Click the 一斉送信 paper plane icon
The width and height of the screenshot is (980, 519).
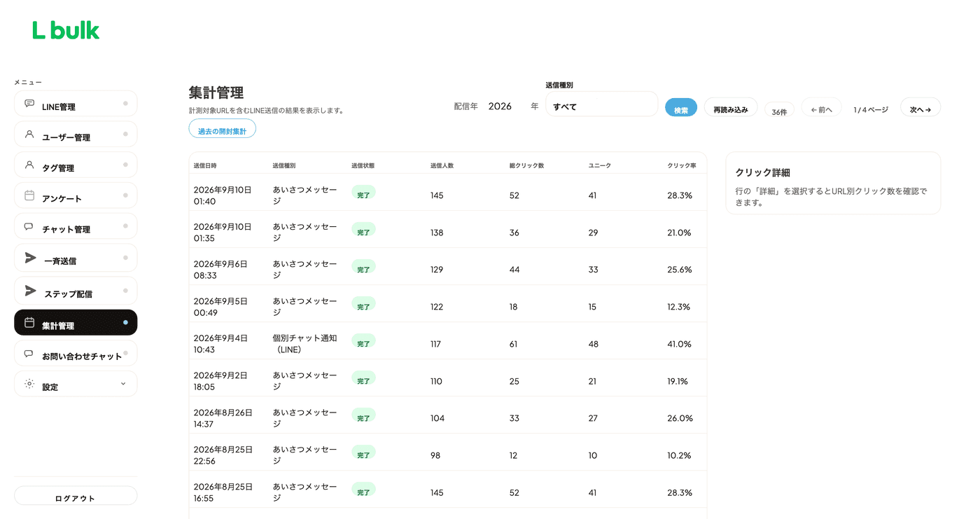(x=30, y=258)
